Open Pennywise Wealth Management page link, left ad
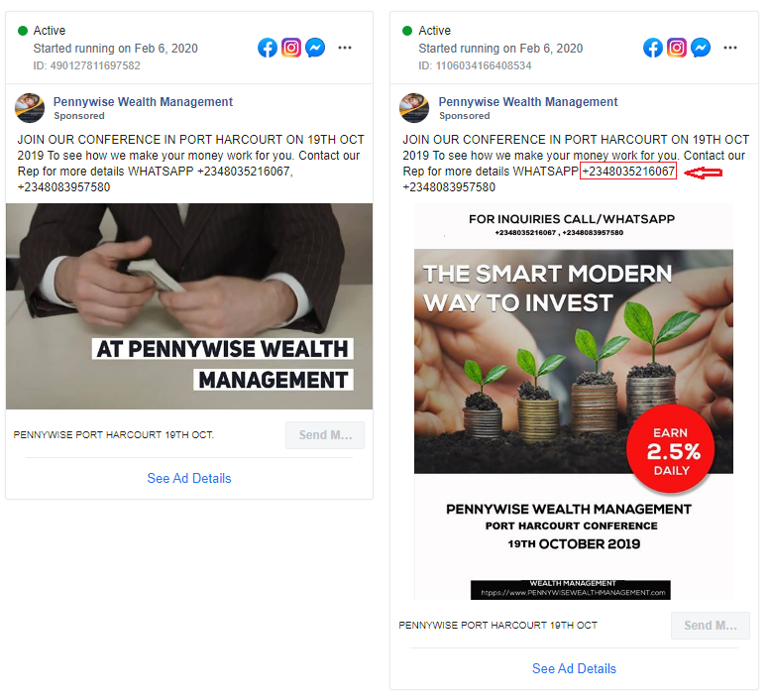This screenshot has width=769, height=700. 143,101
